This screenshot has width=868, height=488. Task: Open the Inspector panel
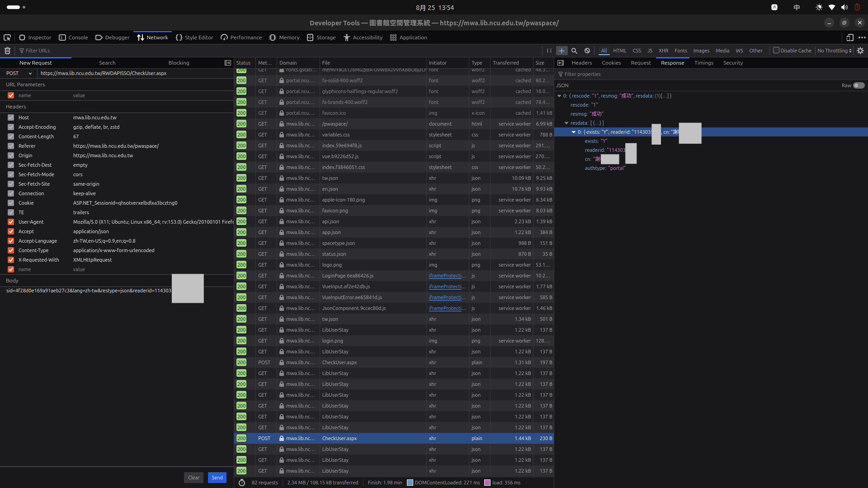coord(35,38)
